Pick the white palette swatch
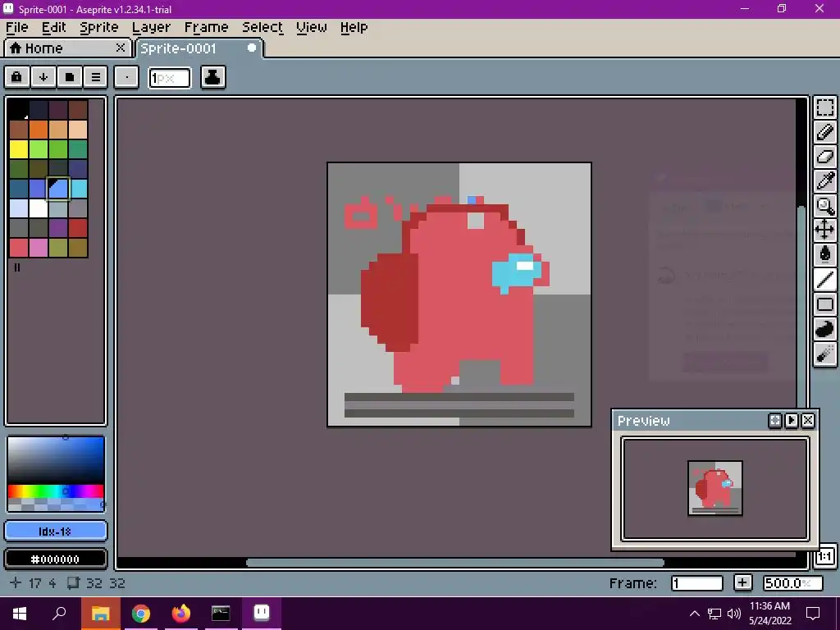 (x=39, y=208)
